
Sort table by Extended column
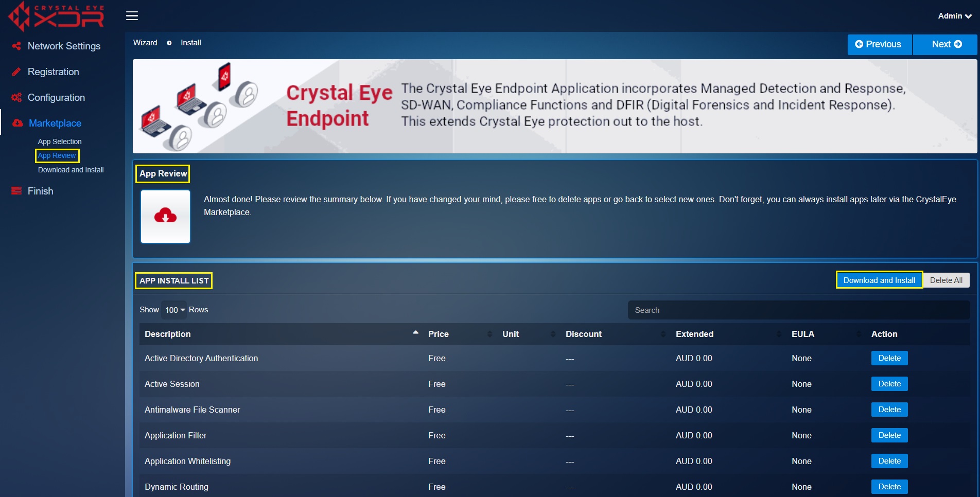tap(779, 334)
